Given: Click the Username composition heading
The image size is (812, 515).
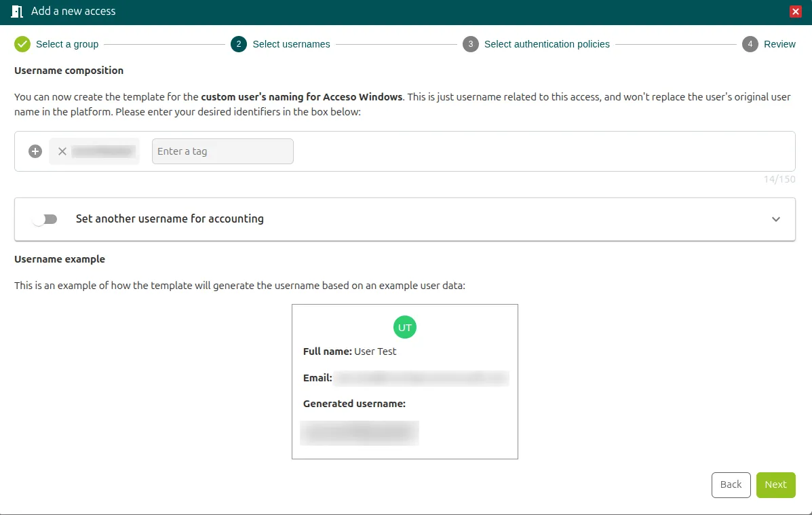Looking at the screenshot, I should pos(69,71).
